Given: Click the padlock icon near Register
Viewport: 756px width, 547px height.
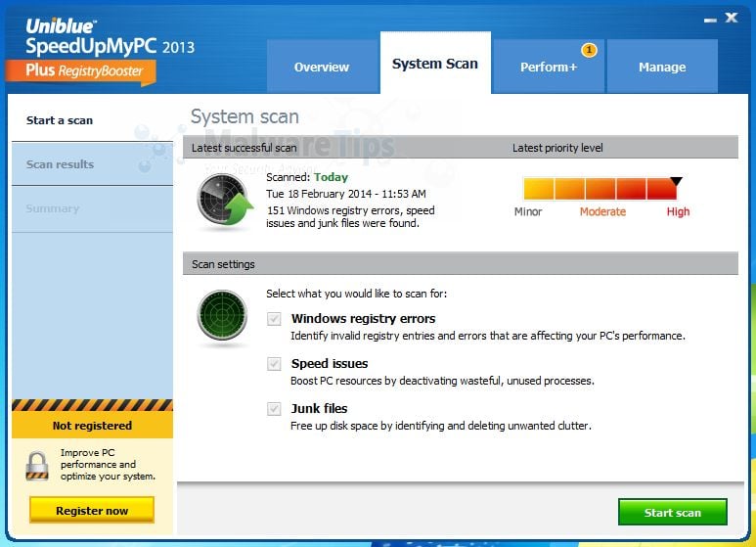Looking at the screenshot, I should point(36,466).
